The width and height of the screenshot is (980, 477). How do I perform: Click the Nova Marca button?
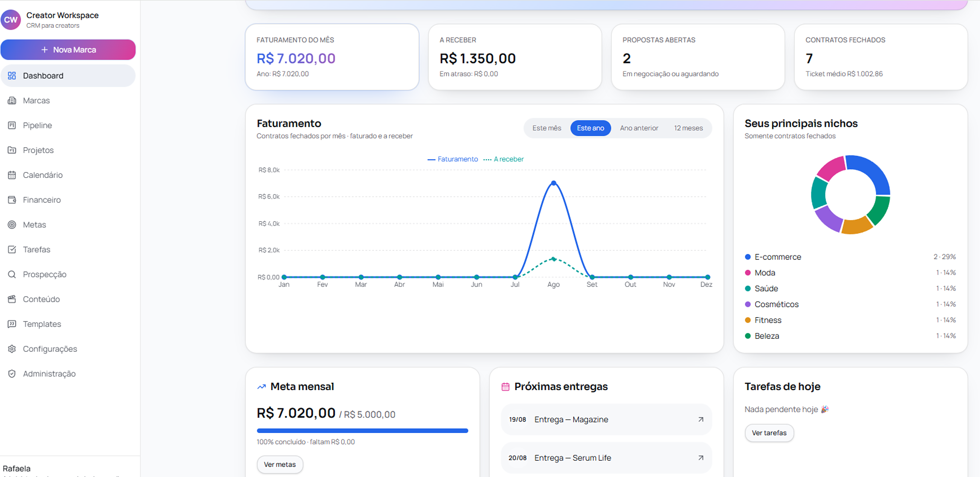(x=68, y=50)
